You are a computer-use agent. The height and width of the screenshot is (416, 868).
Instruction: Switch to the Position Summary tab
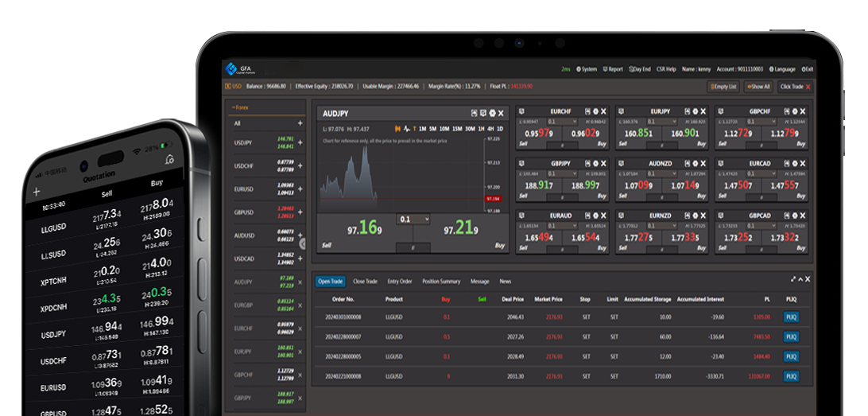(x=441, y=282)
